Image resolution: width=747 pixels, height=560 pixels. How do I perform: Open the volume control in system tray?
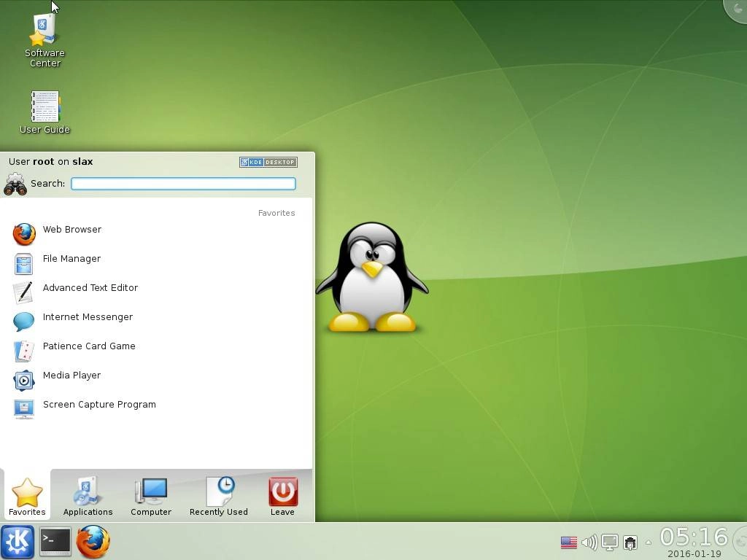[x=589, y=542]
